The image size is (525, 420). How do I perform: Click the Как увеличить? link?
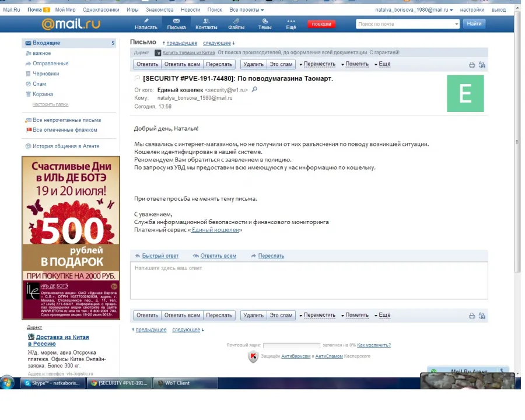click(374, 345)
